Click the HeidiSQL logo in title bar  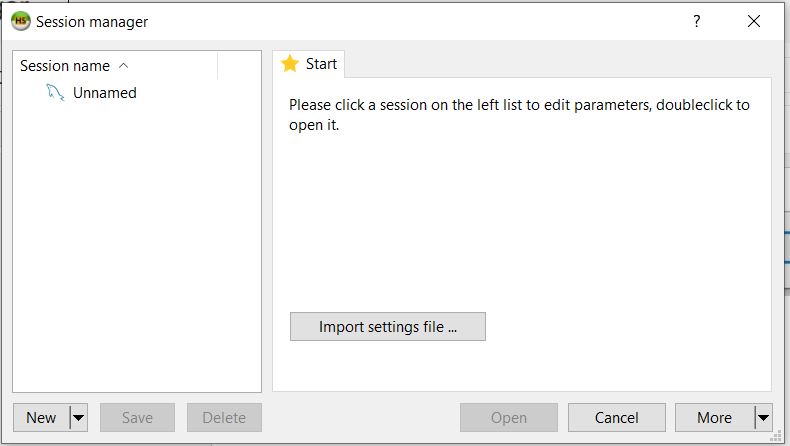[21, 21]
